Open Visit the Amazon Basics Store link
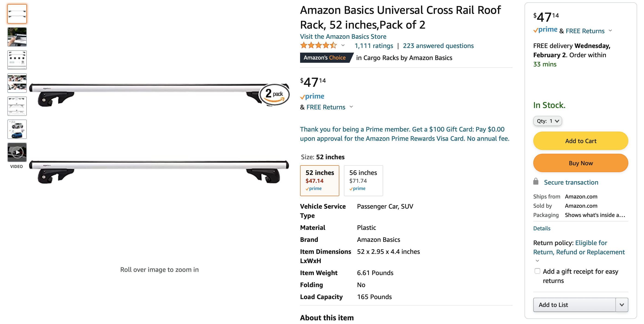This screenshot has height=324, width=644. point(343,36)
